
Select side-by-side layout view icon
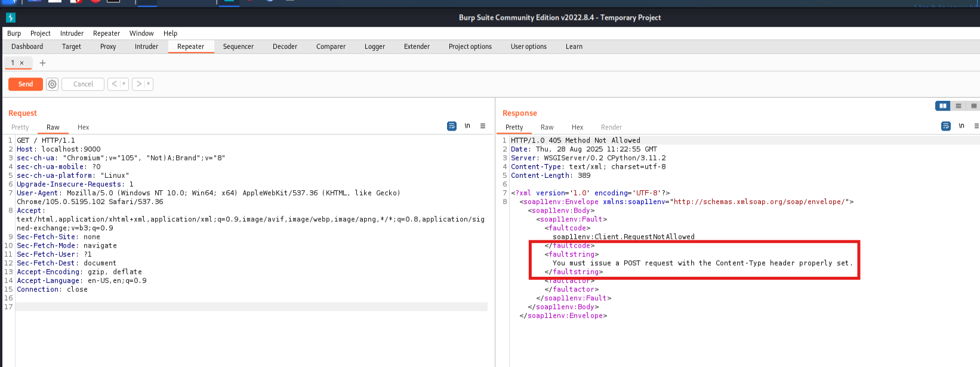pos(943,106)
